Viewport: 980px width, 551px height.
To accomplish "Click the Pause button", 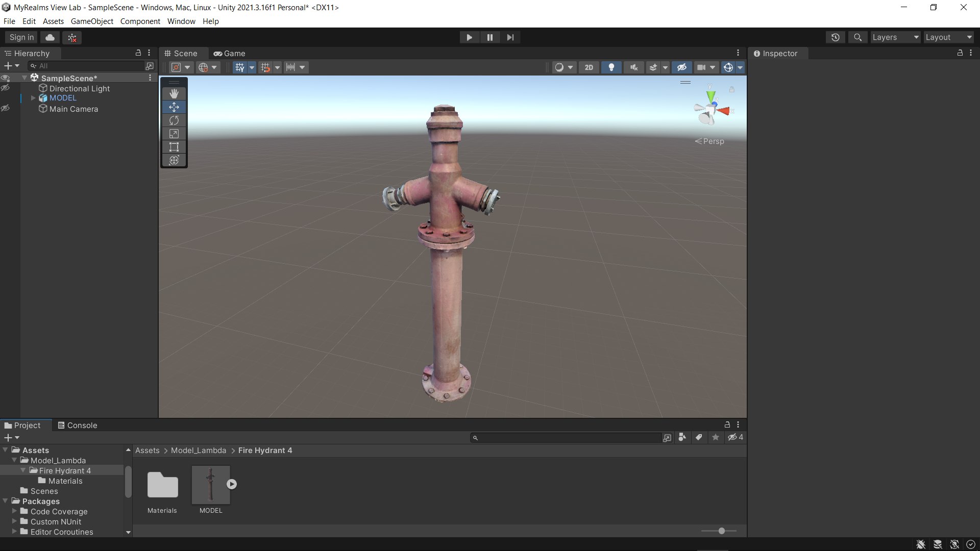I will tap(490, 37).
